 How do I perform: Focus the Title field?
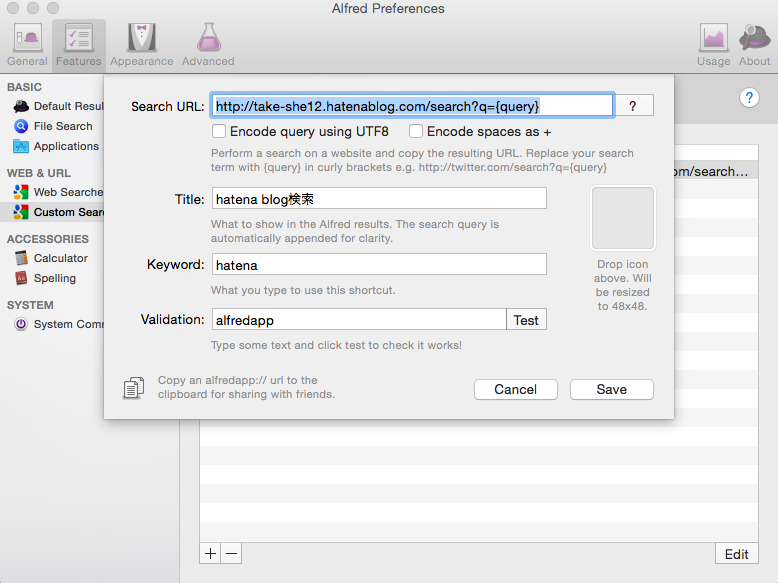pyautogui.click(x=379, y=198)
